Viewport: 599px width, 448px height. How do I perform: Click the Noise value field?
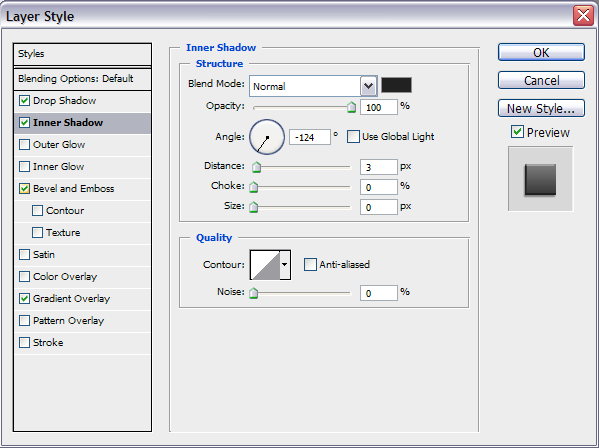pyautogui.click(x=379, y=293)
